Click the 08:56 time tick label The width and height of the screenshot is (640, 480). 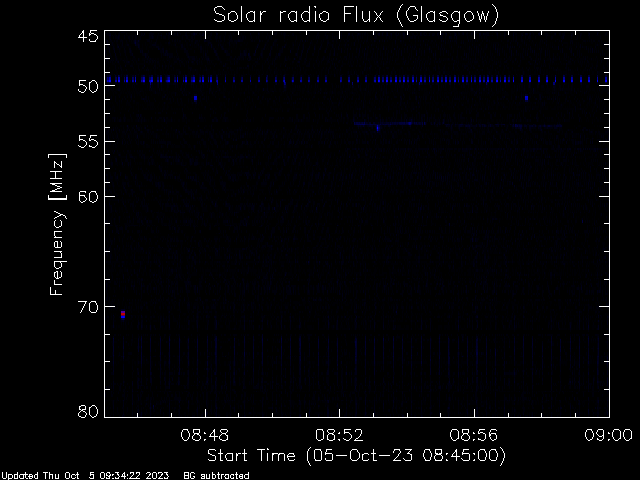click(474, 435)
